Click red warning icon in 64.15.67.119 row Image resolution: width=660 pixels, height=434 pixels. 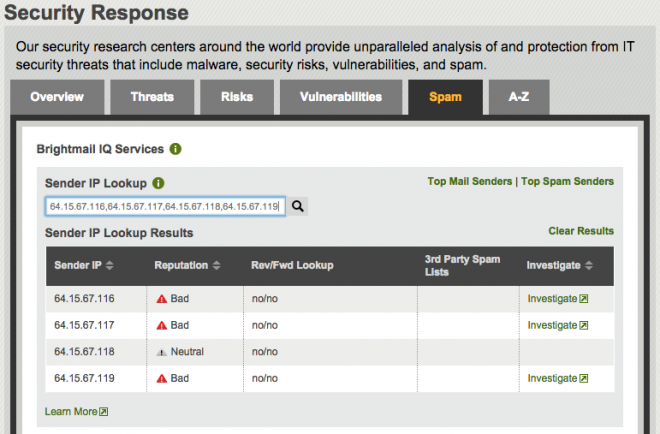click(162, 378)
